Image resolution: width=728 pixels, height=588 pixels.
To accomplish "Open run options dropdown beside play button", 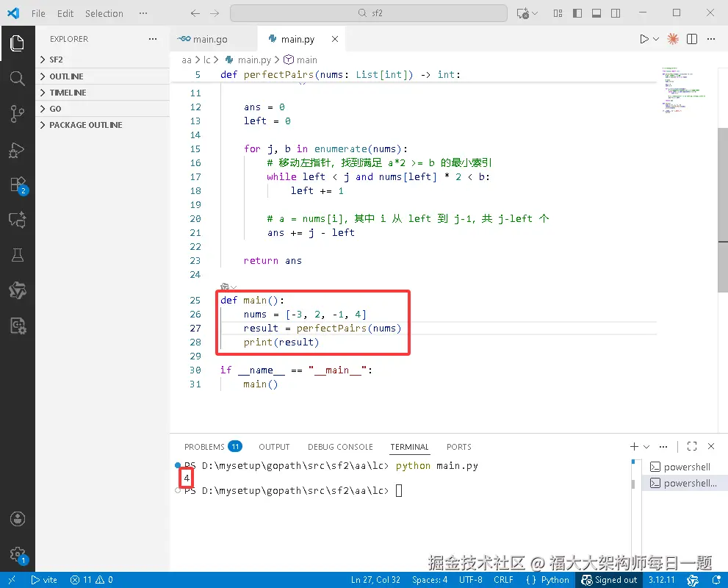I will point(656,39).
